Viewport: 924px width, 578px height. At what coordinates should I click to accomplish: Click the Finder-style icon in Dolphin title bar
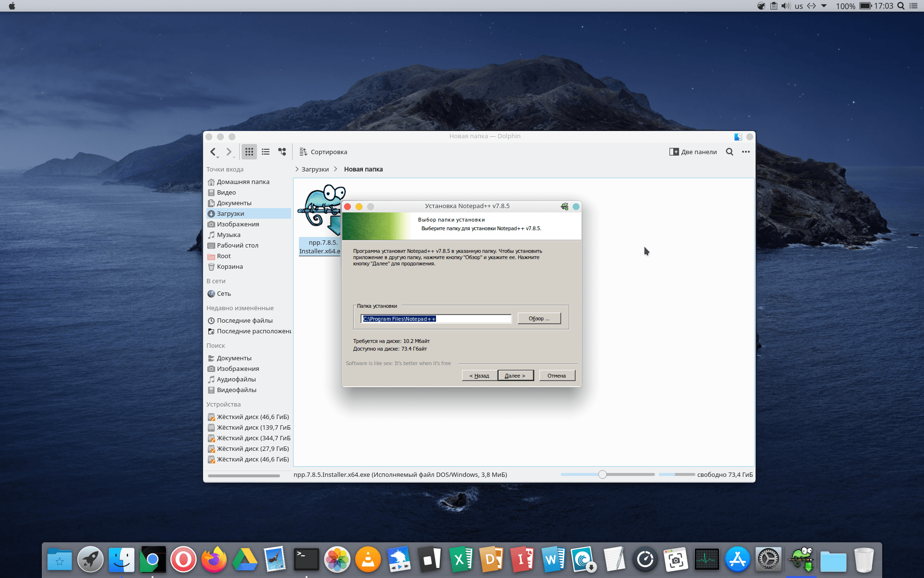click(738, 137)
